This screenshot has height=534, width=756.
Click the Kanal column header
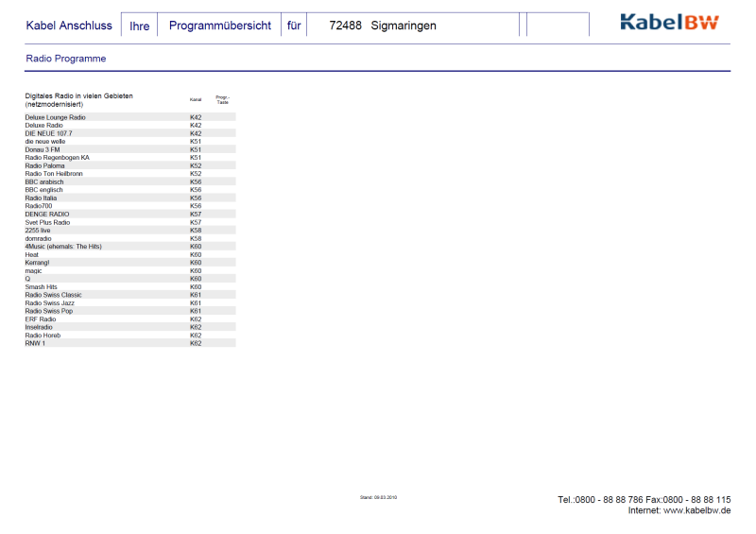coord(196,99)
